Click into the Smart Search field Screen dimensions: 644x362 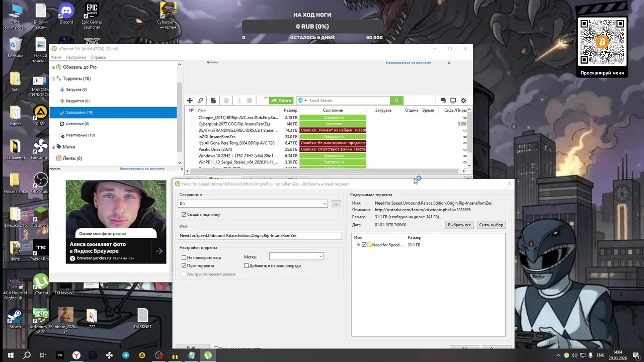[349, 101]
